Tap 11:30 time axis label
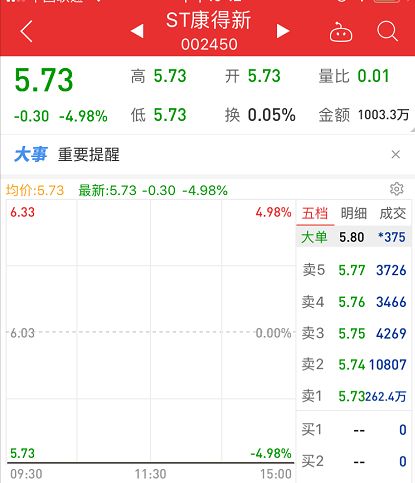 coord(150,474)
